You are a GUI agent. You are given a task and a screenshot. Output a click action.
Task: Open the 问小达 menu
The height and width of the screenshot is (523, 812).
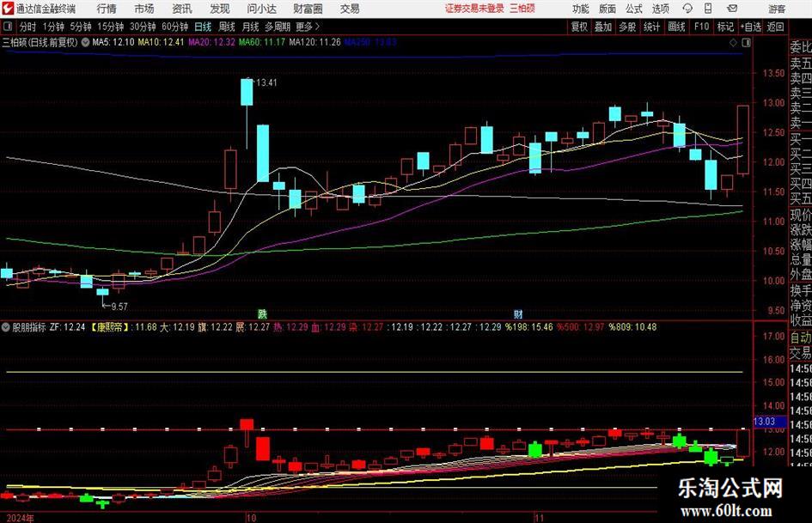pos(261,9)
